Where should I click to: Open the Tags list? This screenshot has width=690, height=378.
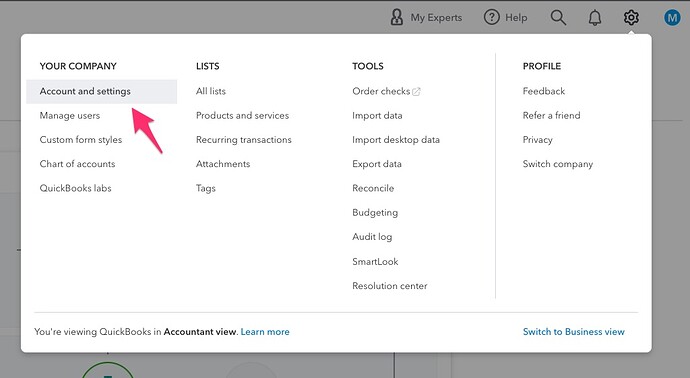click(206, 188)
